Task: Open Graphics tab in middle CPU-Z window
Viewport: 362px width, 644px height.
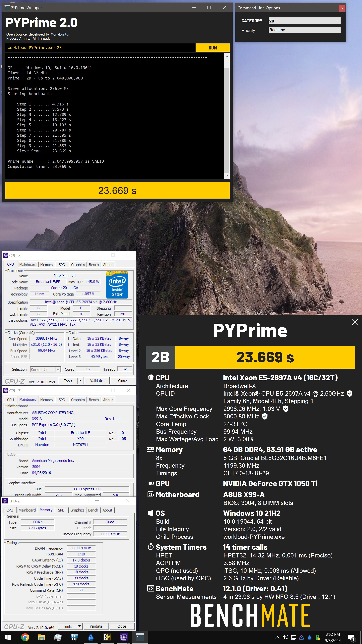Action: coord(78,400)
